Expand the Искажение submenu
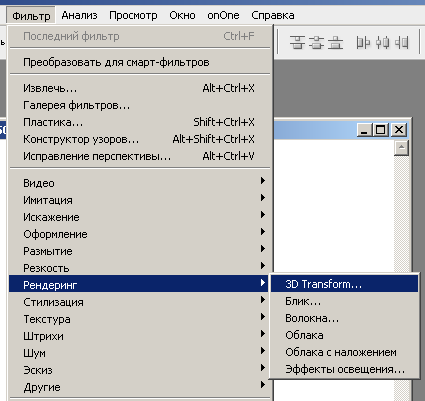Image resolution: width=425 pixels, height=401 pixels. pos(140,217)
